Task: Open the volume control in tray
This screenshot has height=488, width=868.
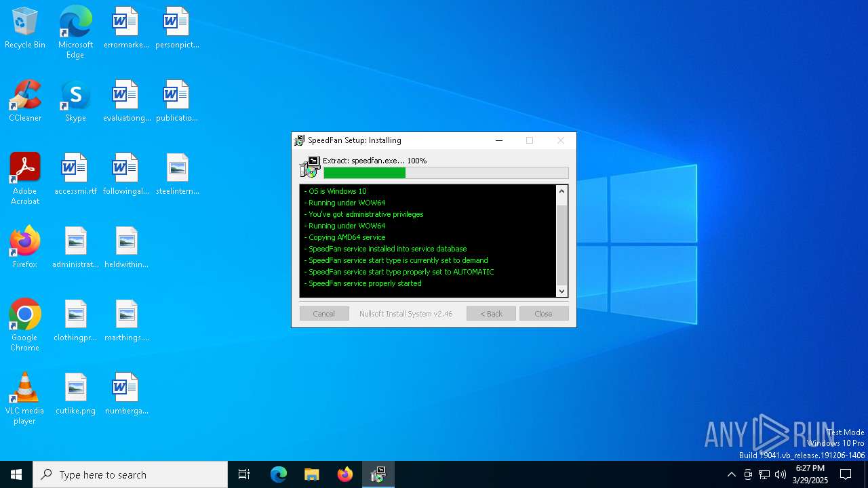Action: [781, 474]
